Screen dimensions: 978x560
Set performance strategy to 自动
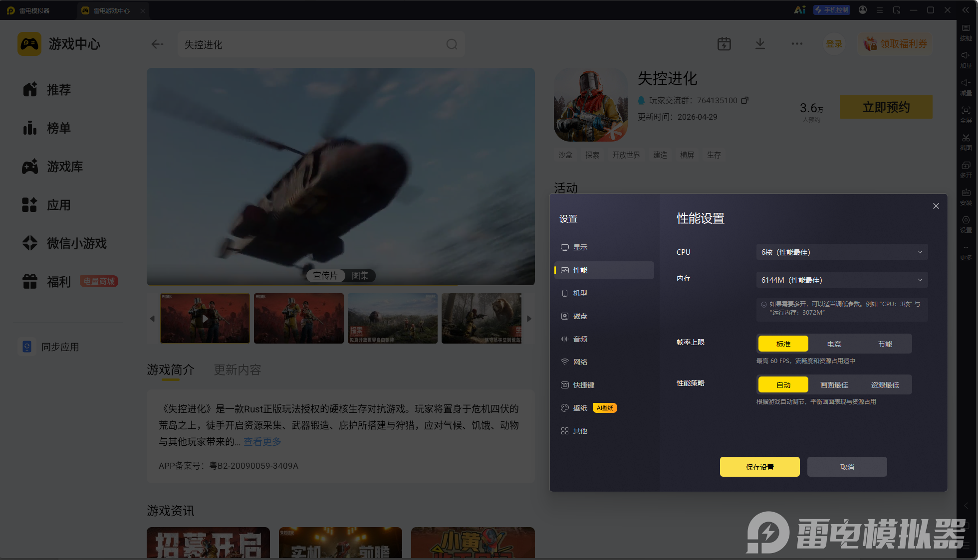[x=783, y=385]
